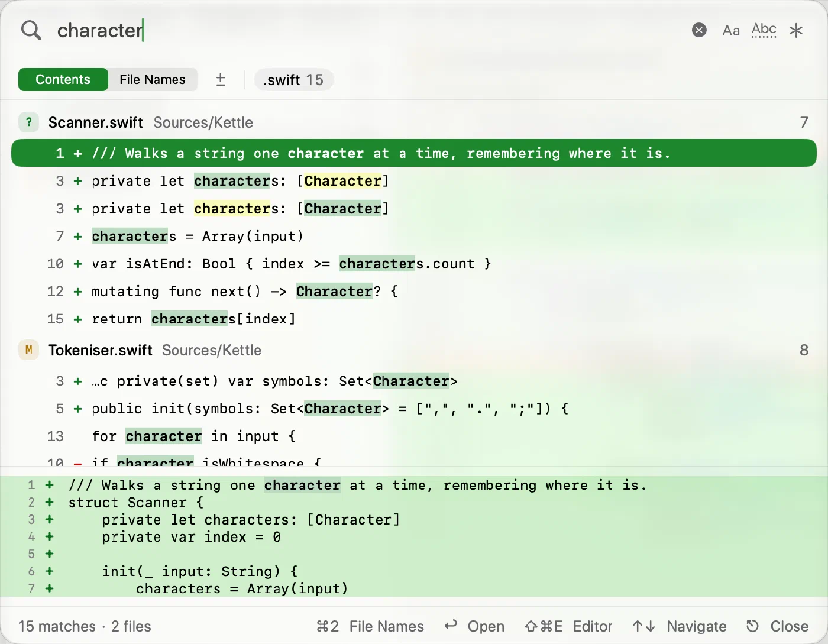This screenshot has height=644, width=828.
Task: Toggle whole word matching (Abc)
Action: tap(764, 30)
